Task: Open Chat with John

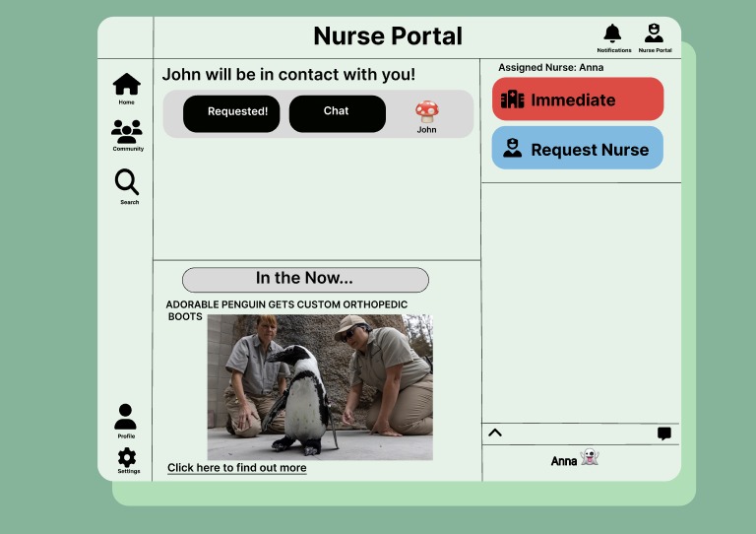Action: pyautogui.click(x=338, y=114)
